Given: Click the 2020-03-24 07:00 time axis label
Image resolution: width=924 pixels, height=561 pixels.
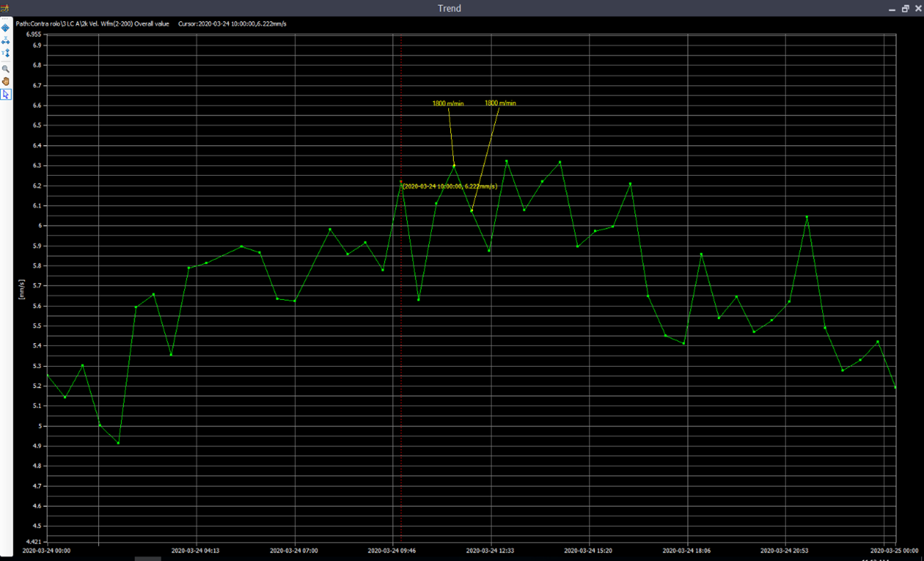Looking at the screenshot, I should [294, 550].
